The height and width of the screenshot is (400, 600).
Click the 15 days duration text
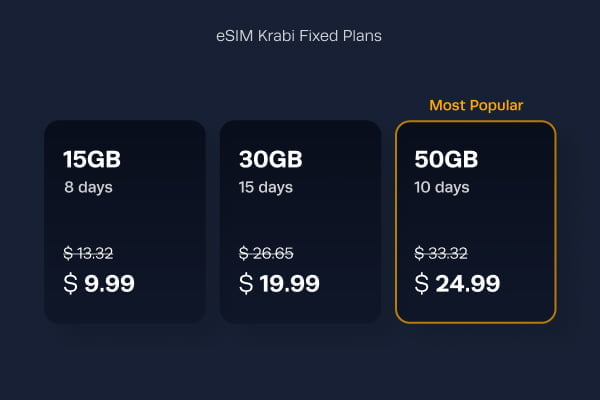click(x=266, y=188)
